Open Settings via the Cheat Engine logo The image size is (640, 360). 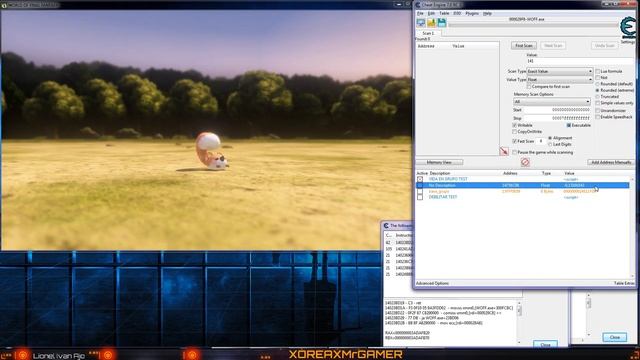(x=628, y=29)
